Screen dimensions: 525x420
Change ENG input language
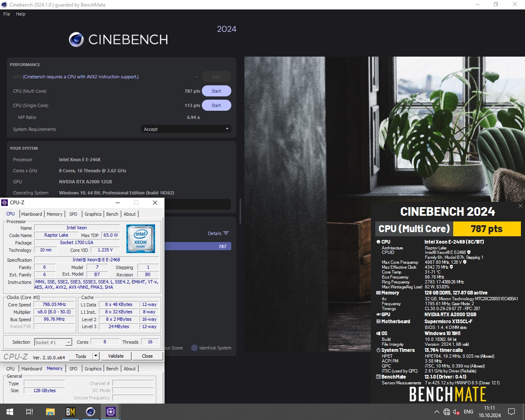point(468,412)
